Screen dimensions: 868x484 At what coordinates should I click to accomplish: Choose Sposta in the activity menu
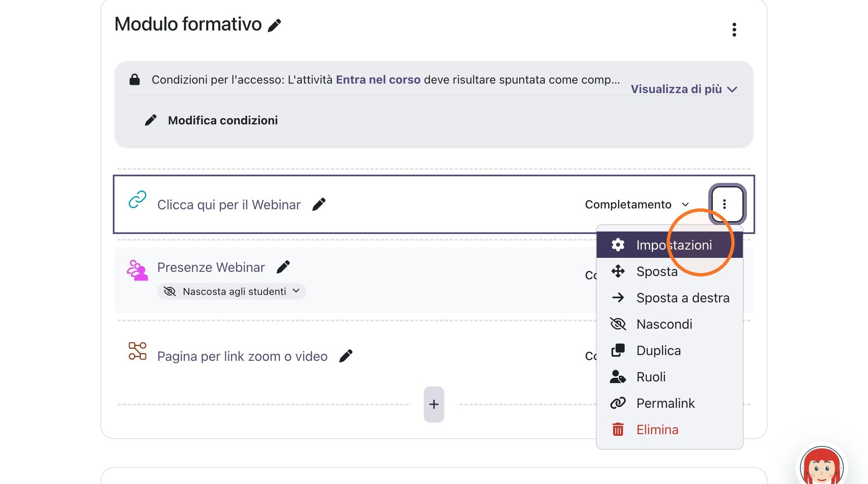(x=669, y=271)
